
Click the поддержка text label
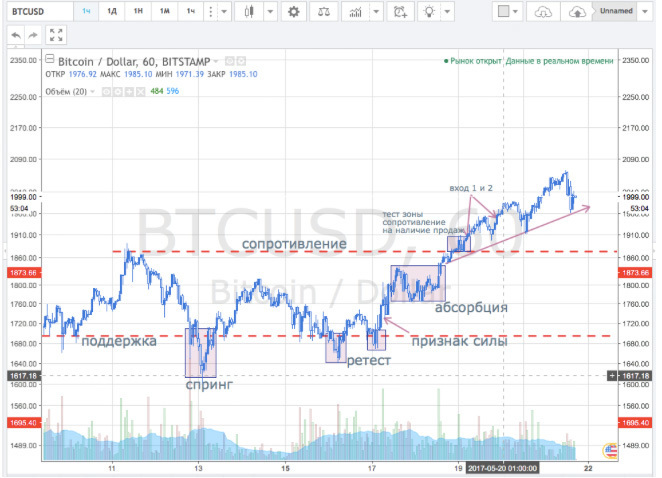pyautogui.click(x=119, y=341)
